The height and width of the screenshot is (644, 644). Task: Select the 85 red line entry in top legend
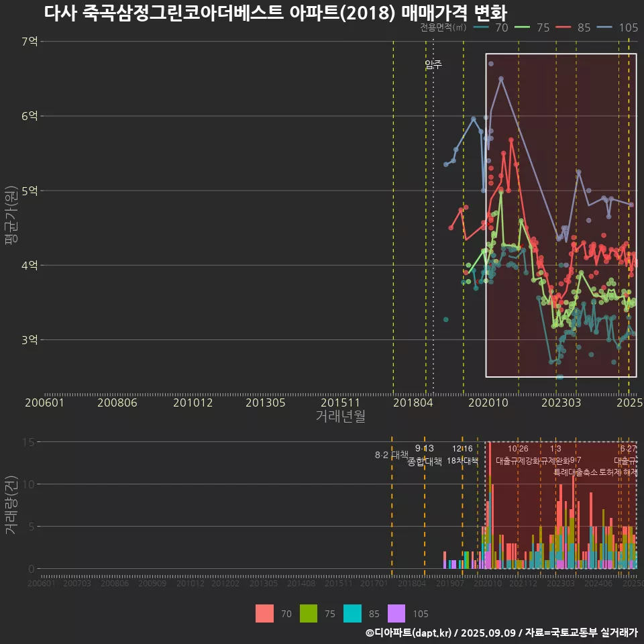coord(573,28)
